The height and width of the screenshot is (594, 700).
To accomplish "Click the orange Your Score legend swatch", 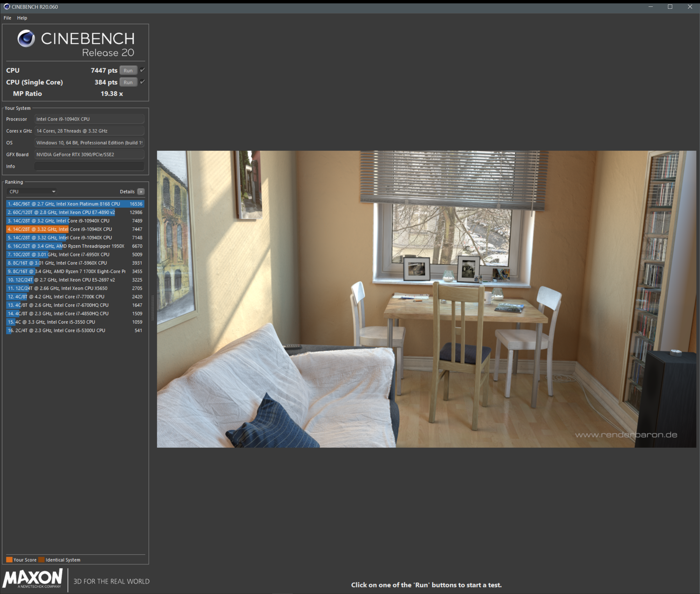I will [9, 560].
